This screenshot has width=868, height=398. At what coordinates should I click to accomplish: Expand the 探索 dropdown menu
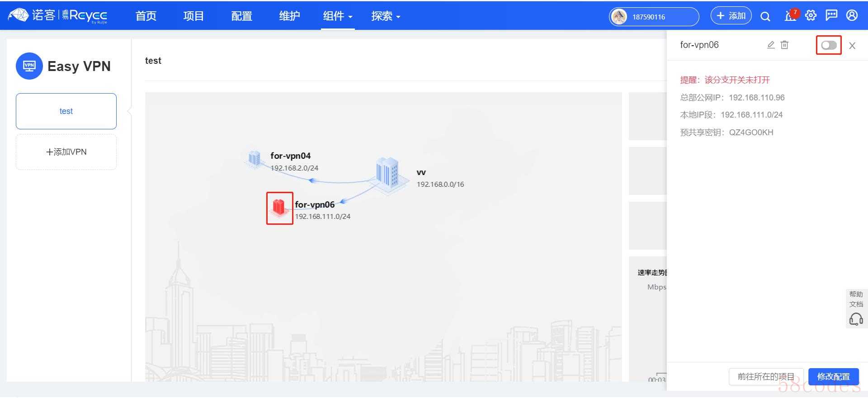[385, 16]
